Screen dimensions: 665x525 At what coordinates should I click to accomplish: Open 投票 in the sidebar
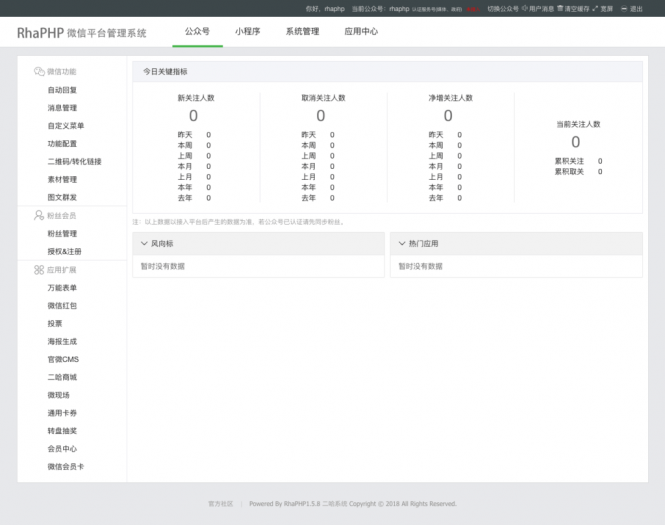click(x=55, y=324)
